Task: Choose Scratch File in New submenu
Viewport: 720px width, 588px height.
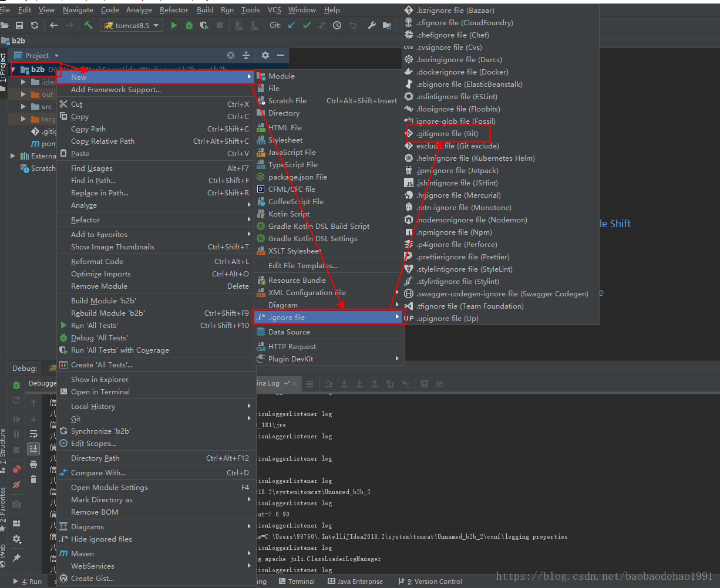Action: click(x=329, y=100)
